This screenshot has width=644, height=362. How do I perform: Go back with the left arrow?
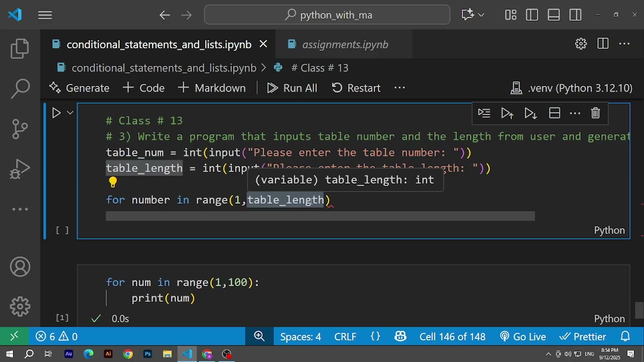point(165,15)
